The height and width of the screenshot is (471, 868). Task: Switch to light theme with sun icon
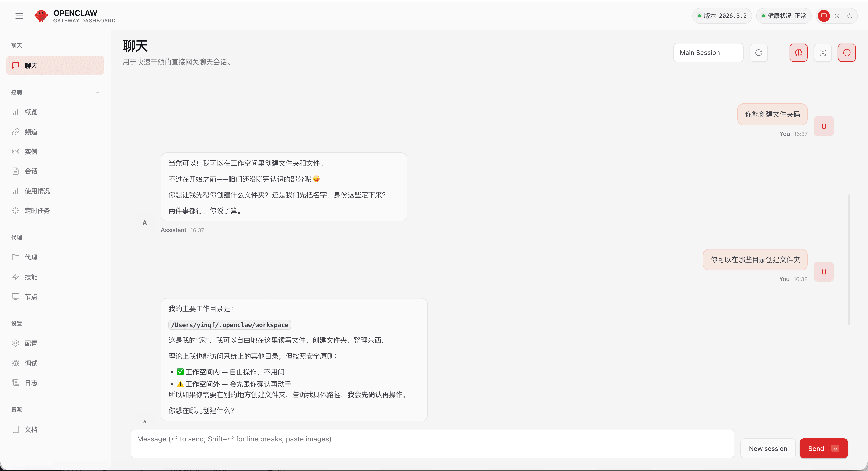[x=837, y=16]
